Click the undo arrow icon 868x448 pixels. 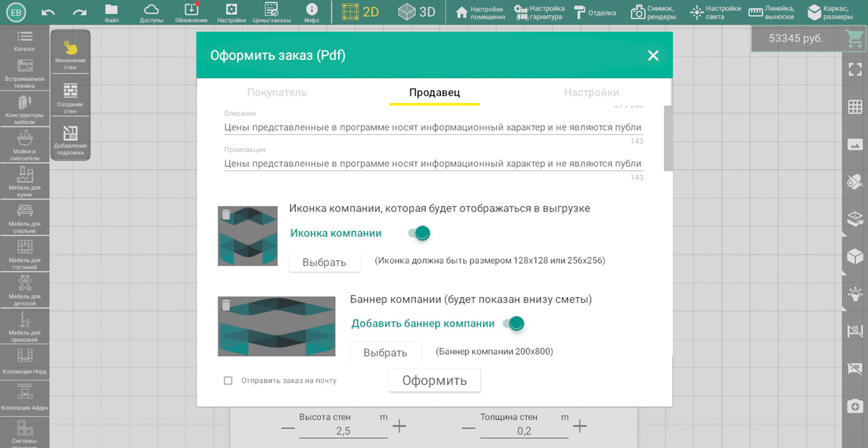click(x=48, y=12)
